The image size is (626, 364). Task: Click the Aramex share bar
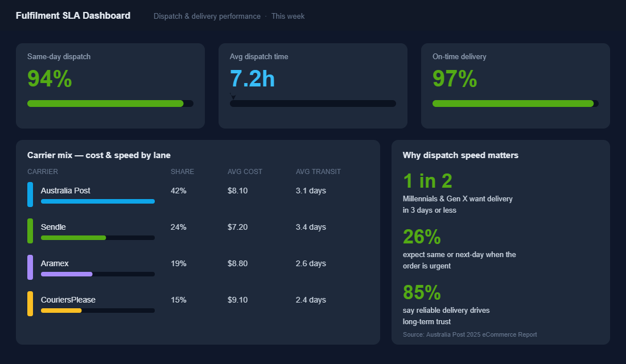click(98, 274)
